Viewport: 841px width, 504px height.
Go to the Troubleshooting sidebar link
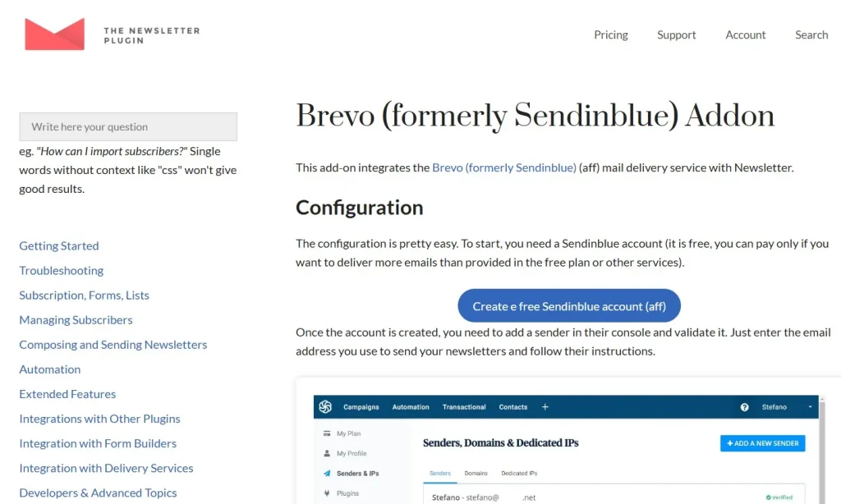click(61, 271)
